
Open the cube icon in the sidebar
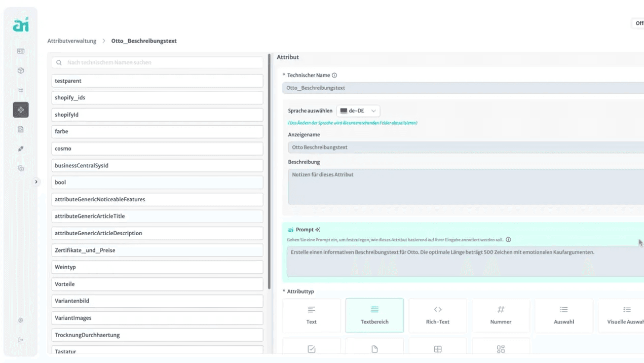(x=21, y=71)
